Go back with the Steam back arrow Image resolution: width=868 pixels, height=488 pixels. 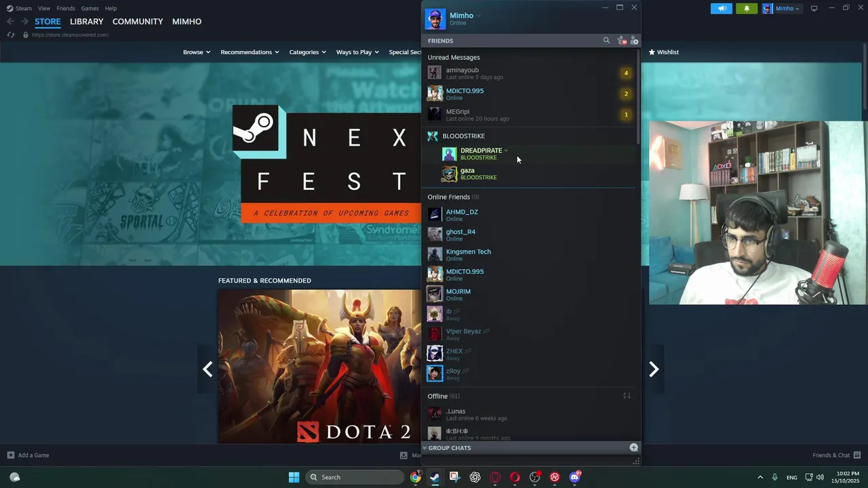click(x=10, y=22)
